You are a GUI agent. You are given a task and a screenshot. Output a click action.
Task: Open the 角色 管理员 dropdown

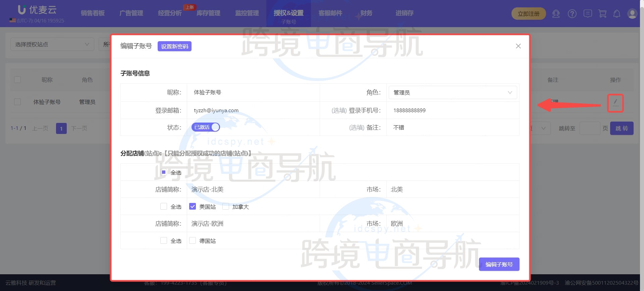point(452,92)
